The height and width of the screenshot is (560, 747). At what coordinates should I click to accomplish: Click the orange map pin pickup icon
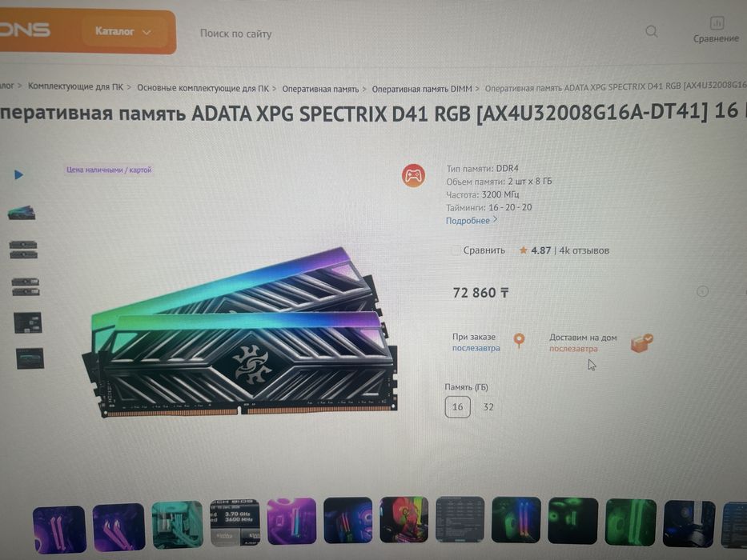520,340
